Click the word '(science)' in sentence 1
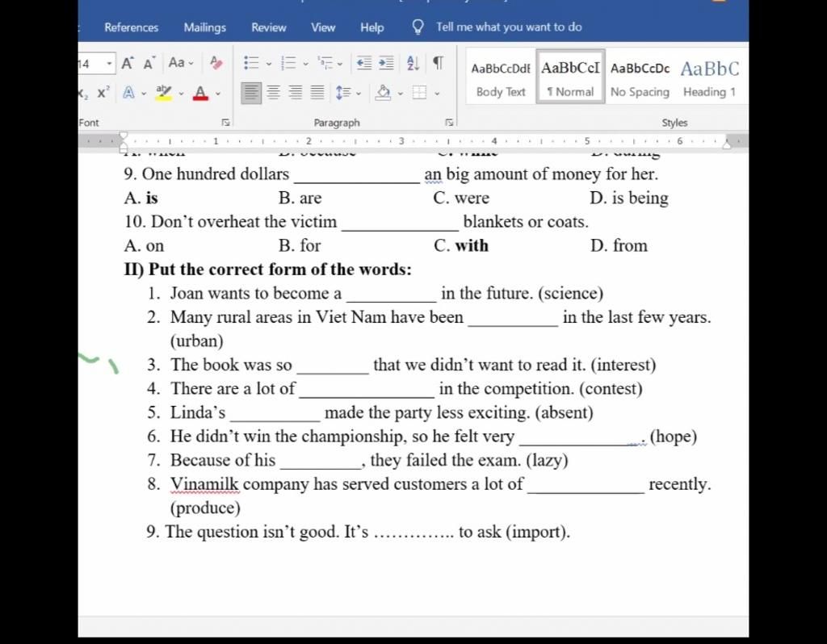The height and width of the screenshot is (644, 827). (571, 293)
